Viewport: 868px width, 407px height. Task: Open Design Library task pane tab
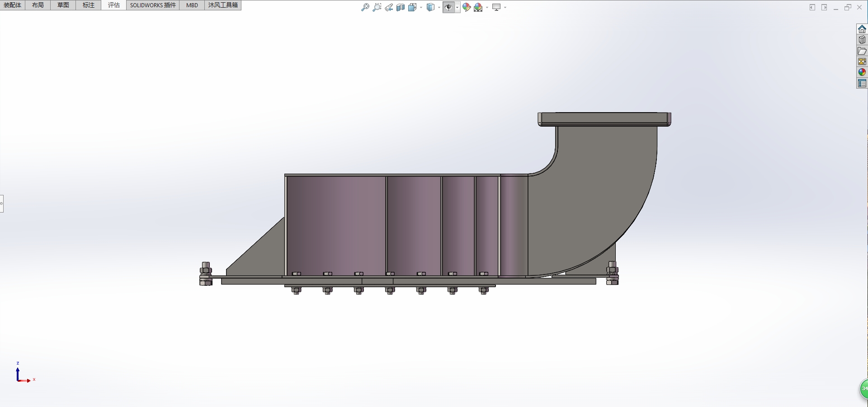pyautogui.click(x=862, y=40)
